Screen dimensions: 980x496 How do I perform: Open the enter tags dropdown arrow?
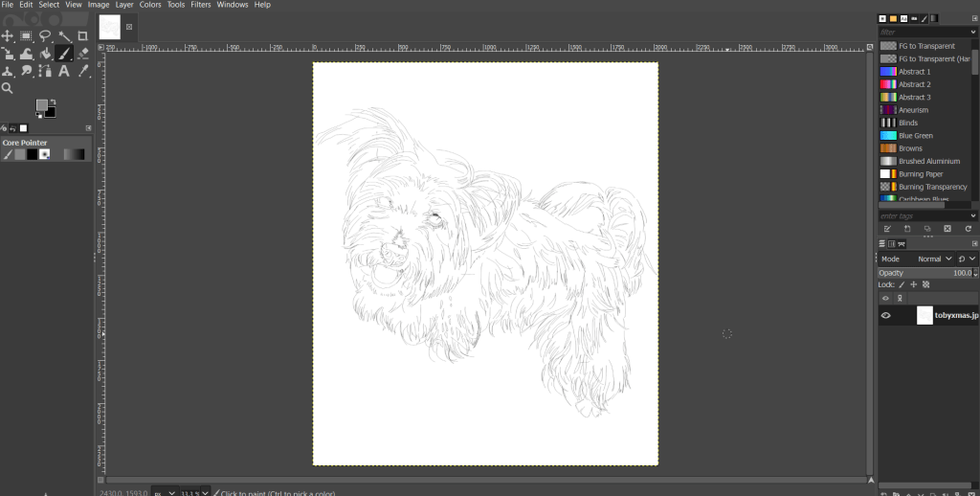[x=972, y=215]
